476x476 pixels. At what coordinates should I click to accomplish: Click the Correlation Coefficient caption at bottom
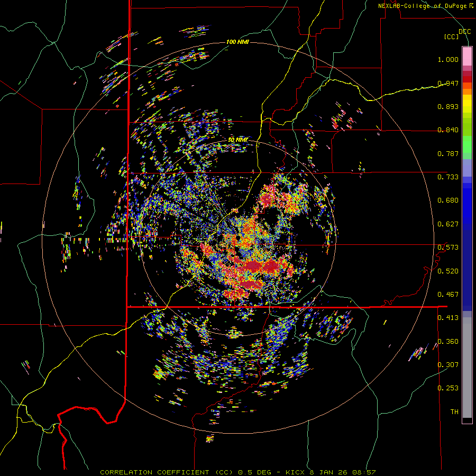[x=238, y=472]
